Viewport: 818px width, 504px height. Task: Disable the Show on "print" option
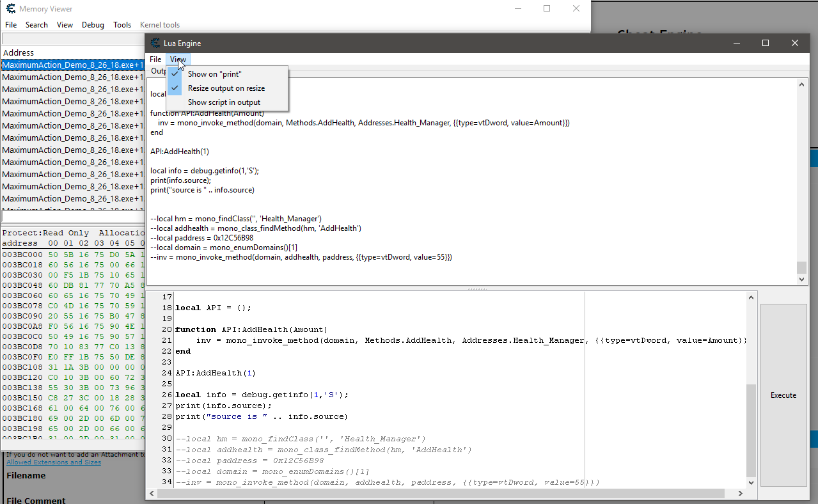pyautogui.click(x=214, y=74)
